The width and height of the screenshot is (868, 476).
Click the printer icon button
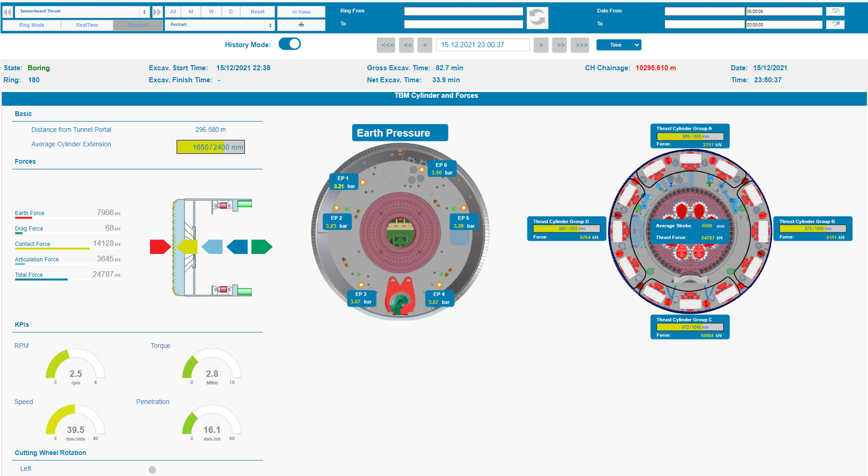(301, 25)
